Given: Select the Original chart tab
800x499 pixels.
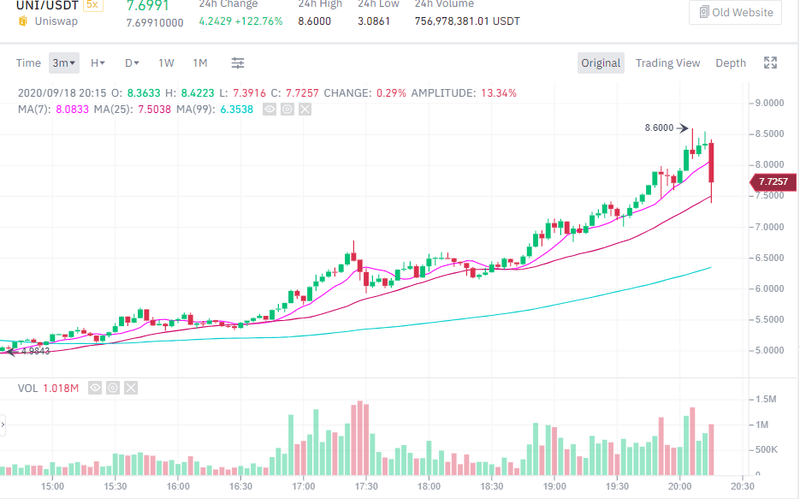Looking at the screenshot, I should tap(601, 63).
